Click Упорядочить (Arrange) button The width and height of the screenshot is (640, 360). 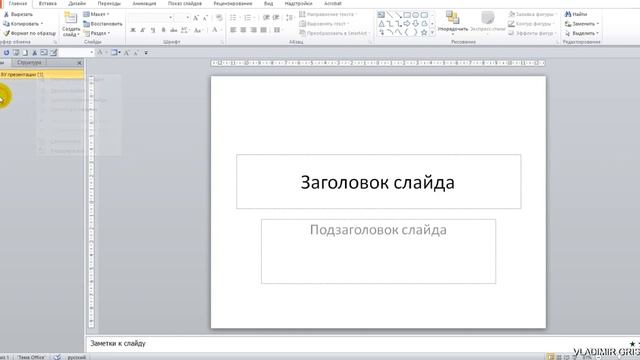pos(452,22)
